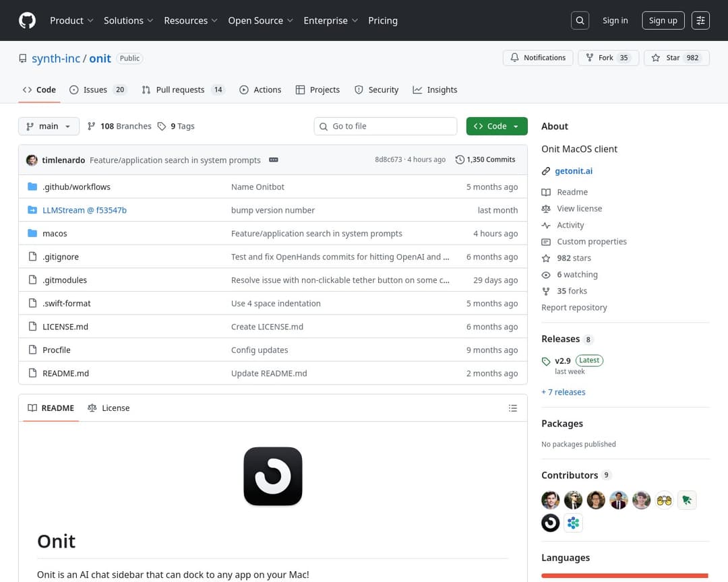The image size is (728, 582).
Task: Open the README outline list icon
Action: [x=513, y=408]
